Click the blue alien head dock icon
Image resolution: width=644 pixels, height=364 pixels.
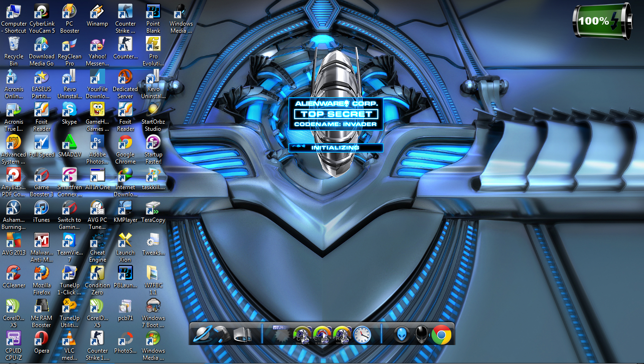pos(402,335)
